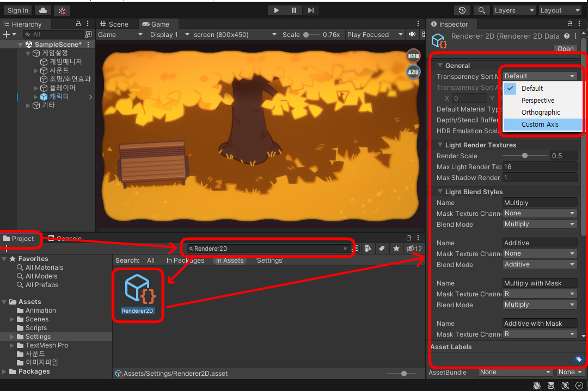Viewport: 588px width, 391px height.
Task: Click the Max Light Render Textures field
Action: click(x=540, y=166)
